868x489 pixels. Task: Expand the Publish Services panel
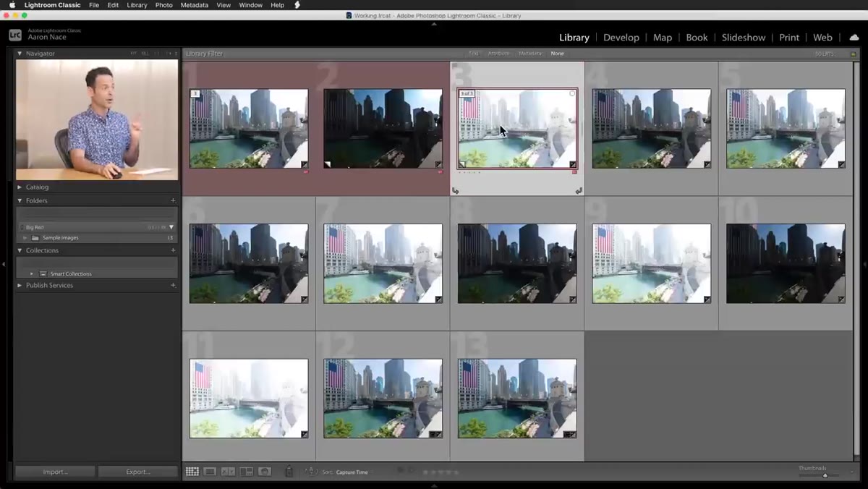[20, 285]
